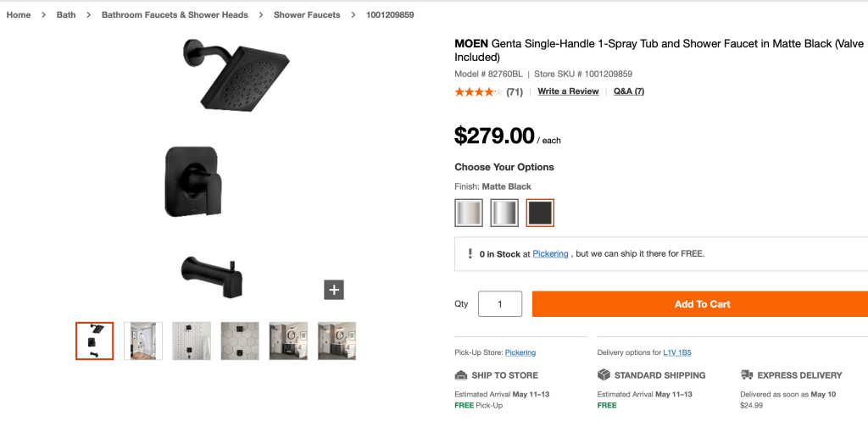Select the first chrome finish swatch

pos(469,213)
